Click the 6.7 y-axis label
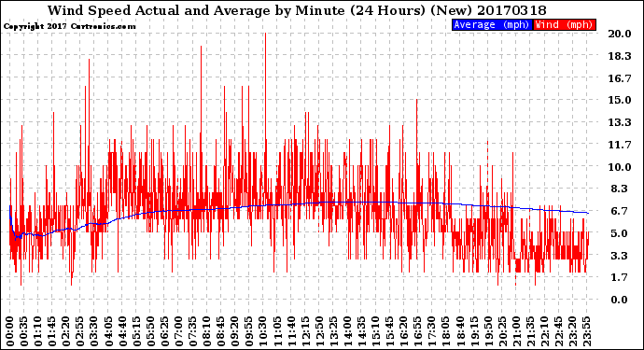The width and height of the screenshot is (644, 350). (620, 211)
